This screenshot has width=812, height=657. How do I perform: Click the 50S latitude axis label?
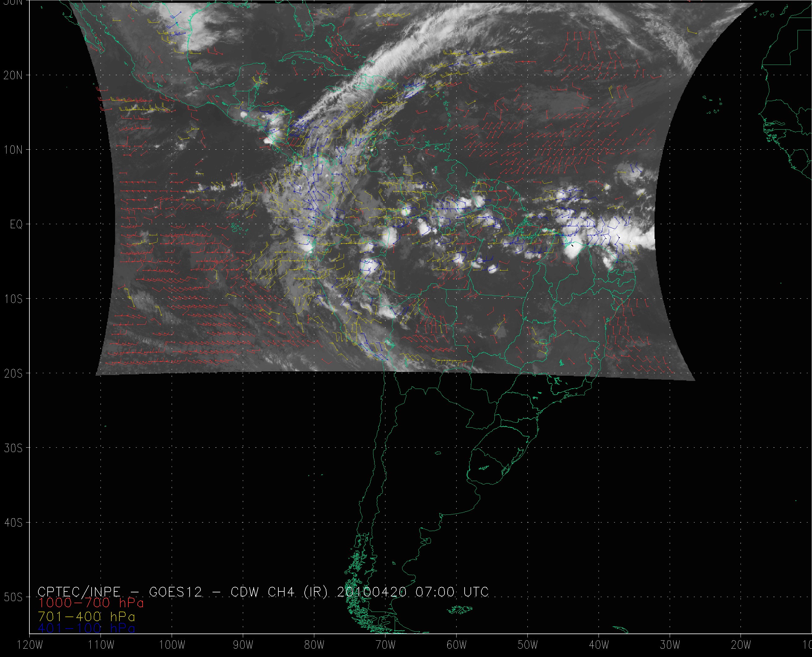14,597
